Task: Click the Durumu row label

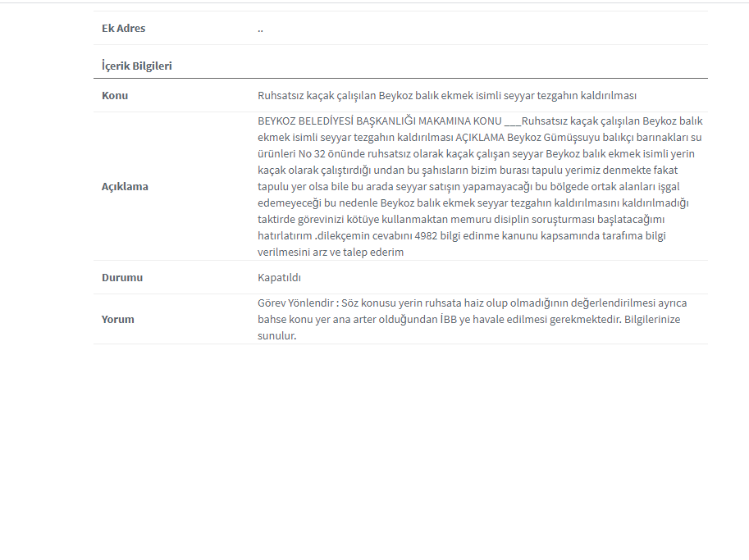Action: 121,277
